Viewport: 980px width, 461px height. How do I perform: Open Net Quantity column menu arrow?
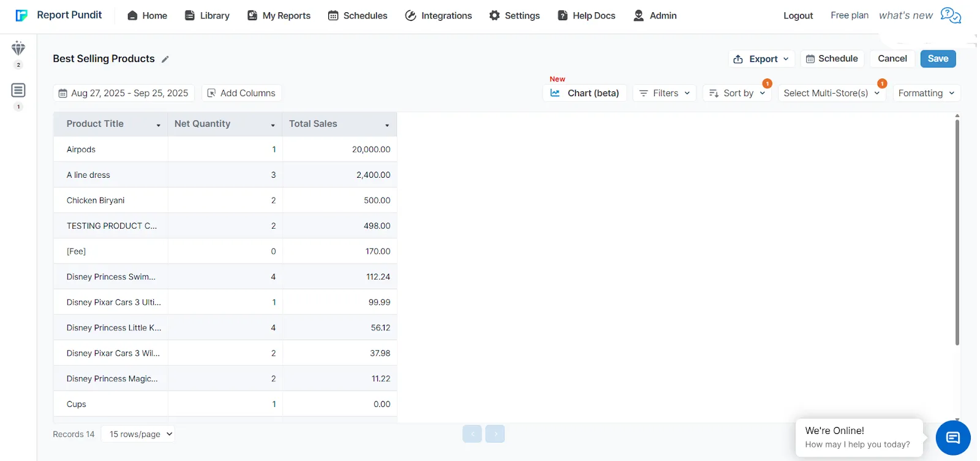point(273,125)
